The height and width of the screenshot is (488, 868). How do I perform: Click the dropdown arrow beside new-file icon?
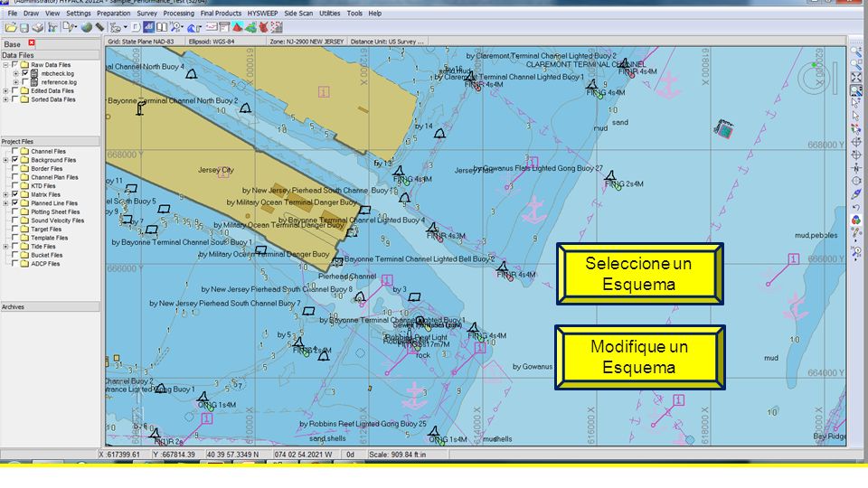click(x=78, y=27)
